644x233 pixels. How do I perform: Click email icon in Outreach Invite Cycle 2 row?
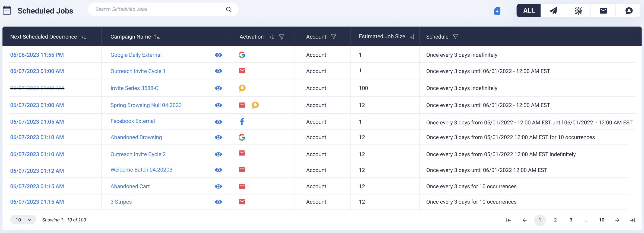[x=242, y=153]
